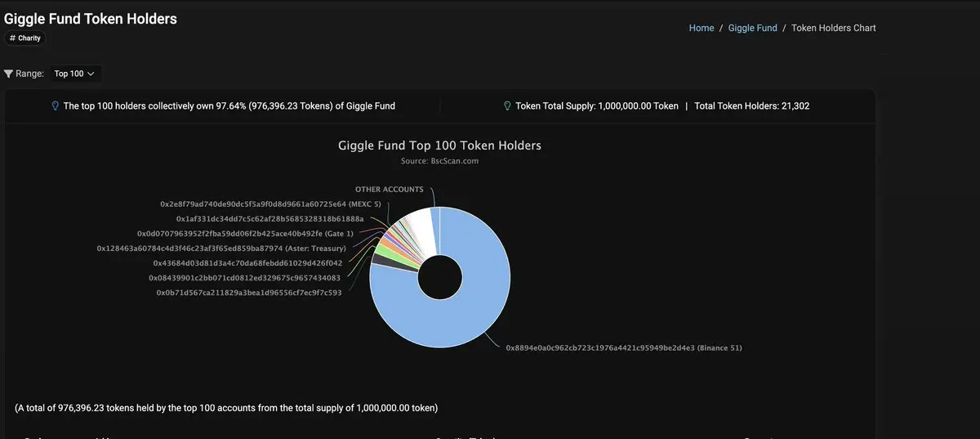Click the total 976,396.23 tokens note below chart
Viewport: 980px width, 439px height.
click(226, 407)
